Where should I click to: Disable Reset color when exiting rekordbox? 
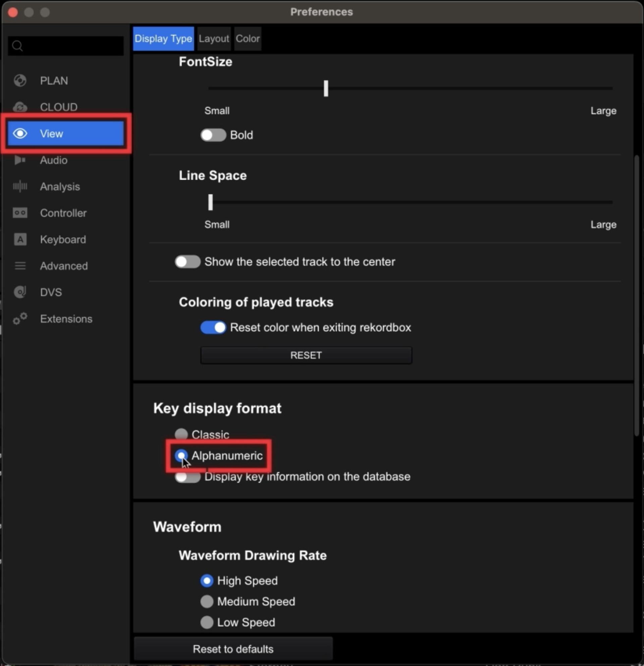click(x=213, y=328)
